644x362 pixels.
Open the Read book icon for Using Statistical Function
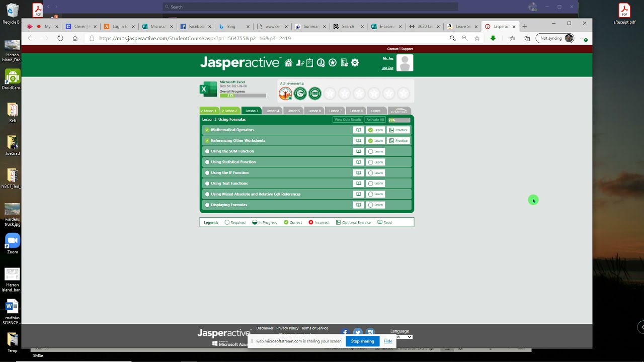[358, 162]
